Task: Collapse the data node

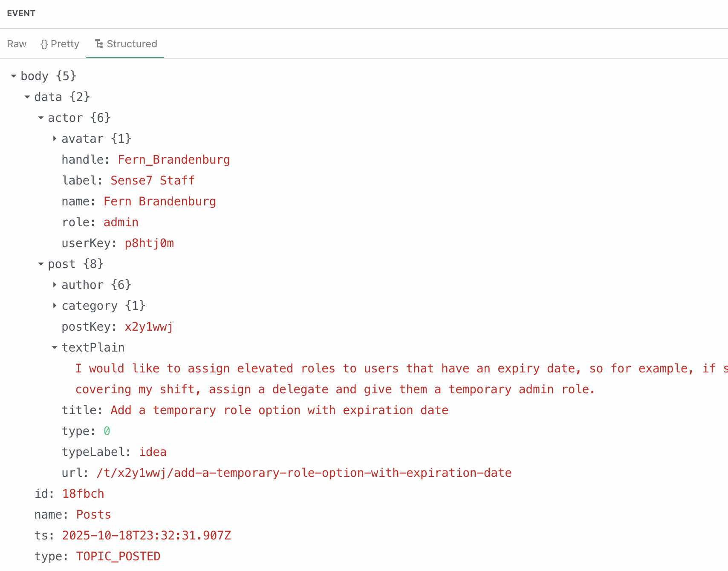Action: click(27, 97)
